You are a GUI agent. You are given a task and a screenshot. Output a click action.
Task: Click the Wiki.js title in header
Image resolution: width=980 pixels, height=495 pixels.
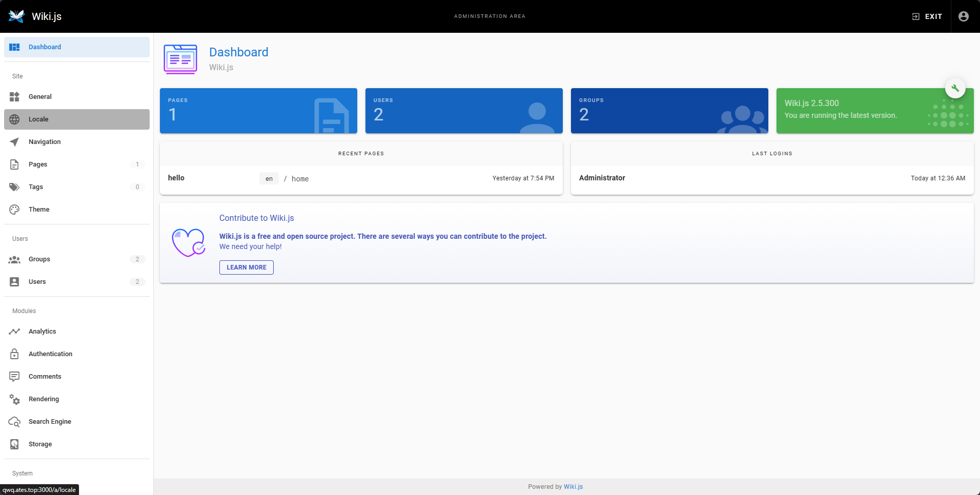point(47,16)
